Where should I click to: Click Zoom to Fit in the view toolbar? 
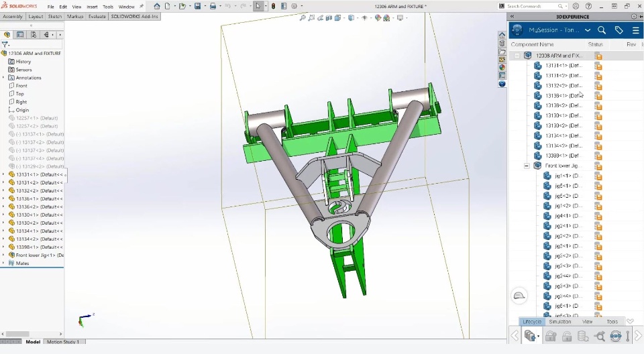click(x=303, y=17)
